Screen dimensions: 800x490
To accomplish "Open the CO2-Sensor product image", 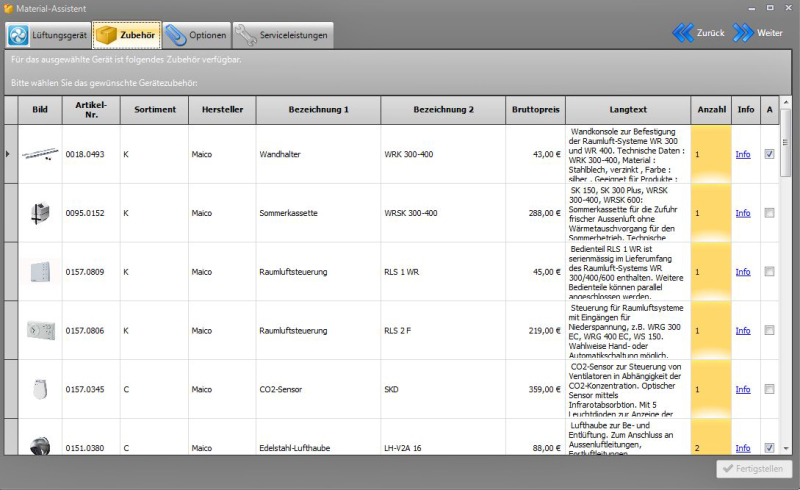I will 40,389.
